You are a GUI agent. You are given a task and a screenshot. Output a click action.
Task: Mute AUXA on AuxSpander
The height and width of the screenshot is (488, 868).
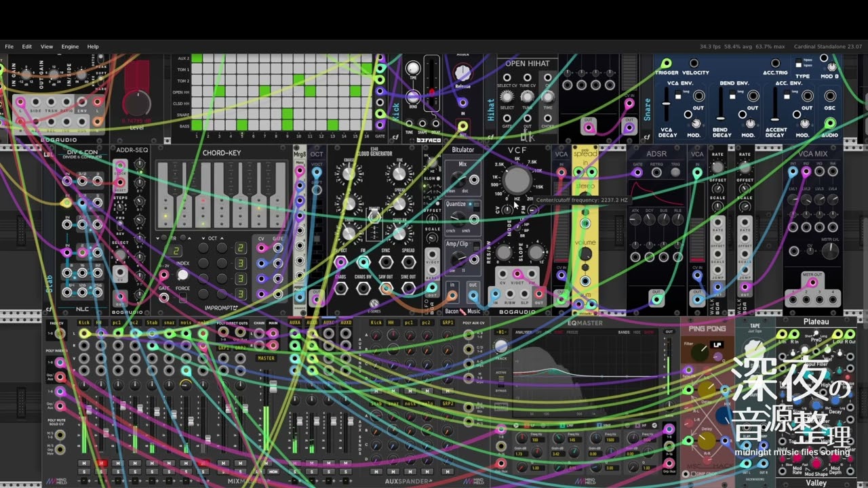(296, 463)
